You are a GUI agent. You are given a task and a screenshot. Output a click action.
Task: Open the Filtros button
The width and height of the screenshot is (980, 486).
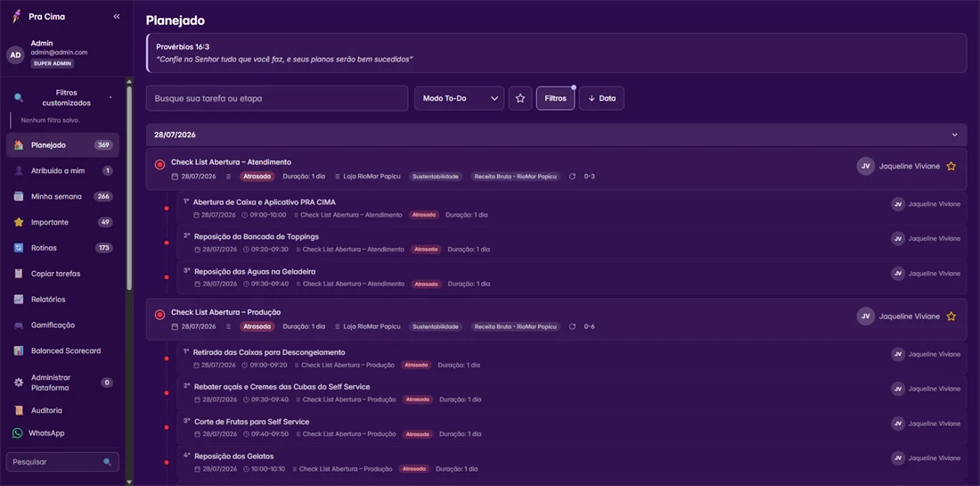tap(555, 98)
